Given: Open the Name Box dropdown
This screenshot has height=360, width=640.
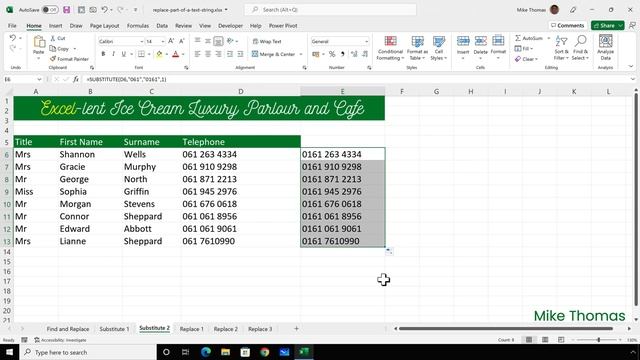Looking at the screenshot, I should (39, 79).
